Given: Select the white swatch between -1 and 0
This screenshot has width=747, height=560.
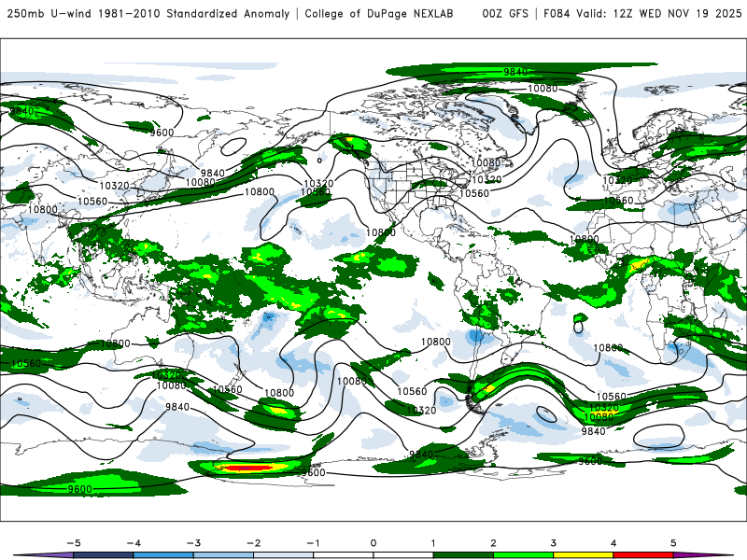Looking at the screenshot, I should pos(344,555).
